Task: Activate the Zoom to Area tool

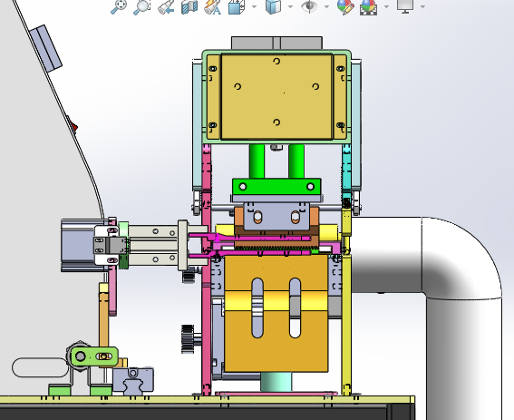Action: click(x=142, y=6)
